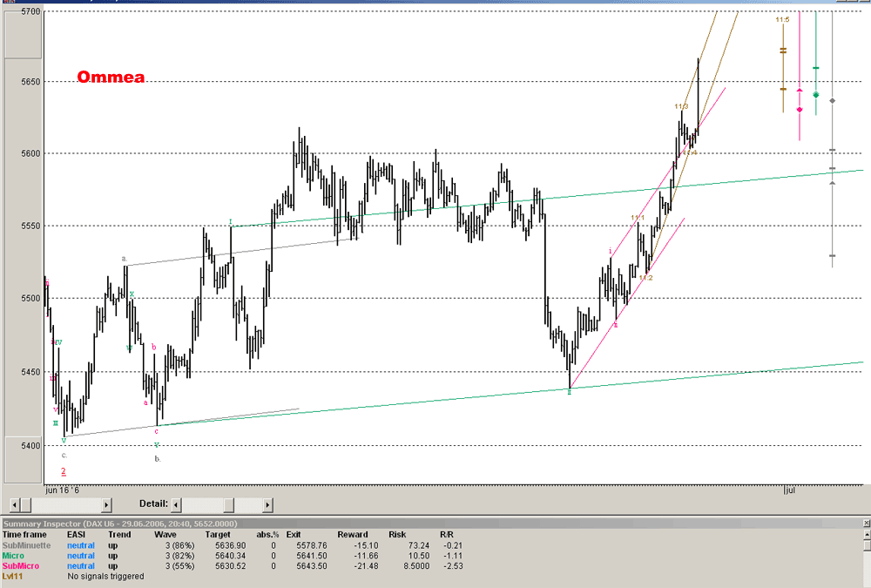Click 'No signals triggered' message

pos(105,577)
